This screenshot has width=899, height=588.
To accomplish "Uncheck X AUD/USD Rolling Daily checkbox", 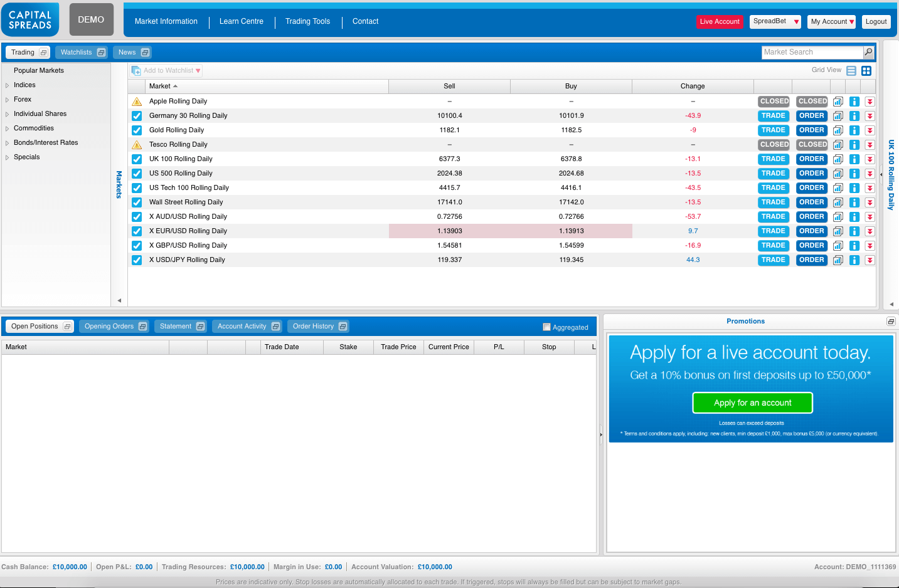I will coord(137,217).
